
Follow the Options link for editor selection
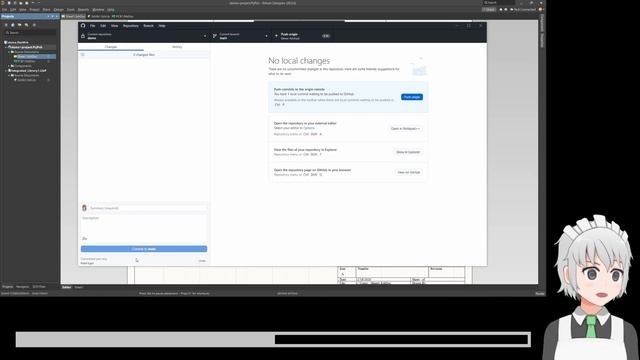click(x=309, y=128)
